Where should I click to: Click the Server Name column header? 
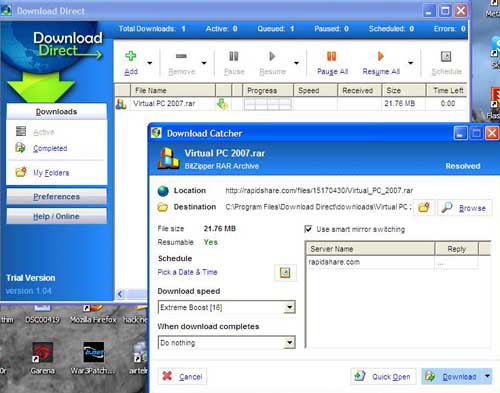[370, 249]
